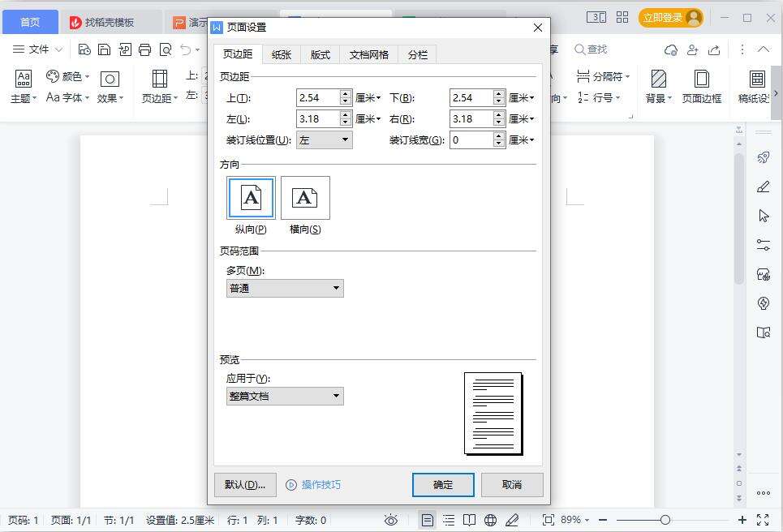This screenshot has height=532, width=783.
Task: Click the top margin input field
Action: (317, 97)
